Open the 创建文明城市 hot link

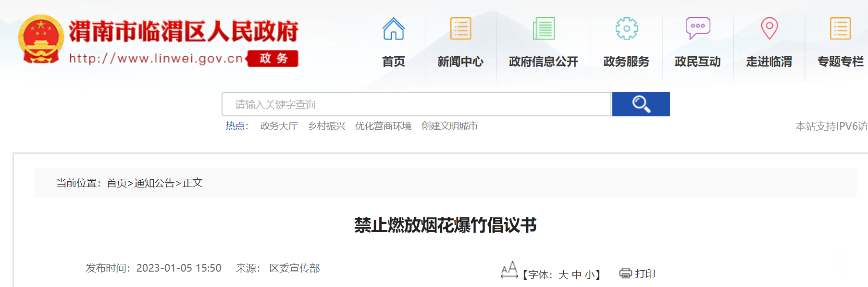click(x=449, y=126)
